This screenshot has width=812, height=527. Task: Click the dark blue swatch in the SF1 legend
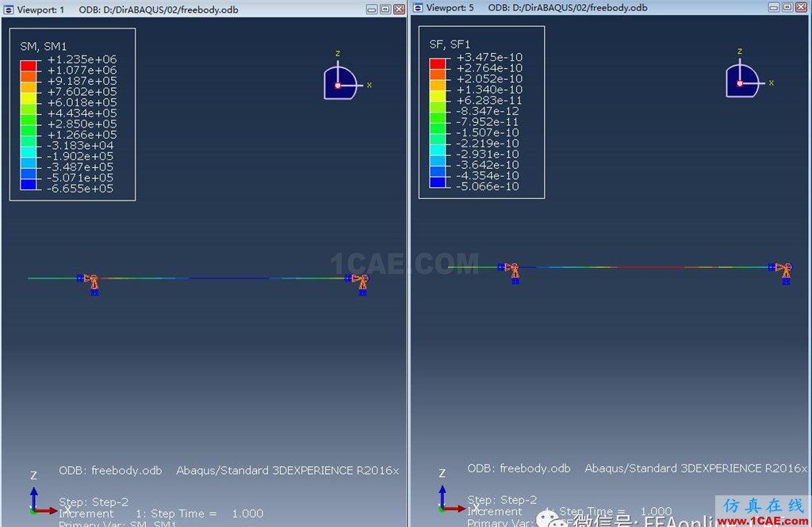[x=437, y=182]
